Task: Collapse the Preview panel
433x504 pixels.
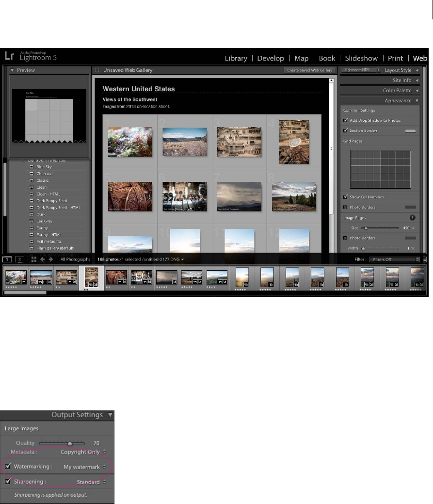Action: pos(12,70)
